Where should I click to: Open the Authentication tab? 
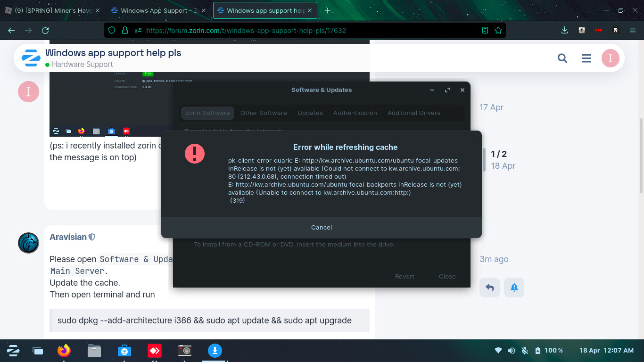click(x=355, y=113)
